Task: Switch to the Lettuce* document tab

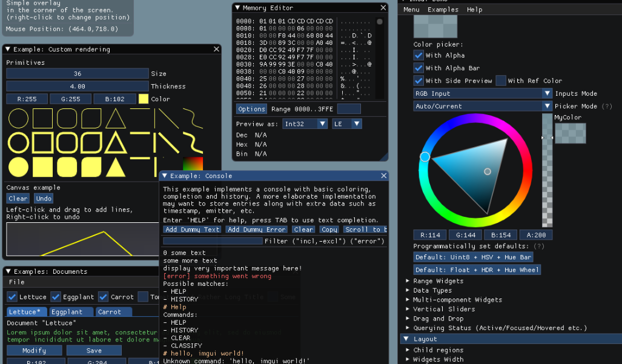Action: point(27,312)
